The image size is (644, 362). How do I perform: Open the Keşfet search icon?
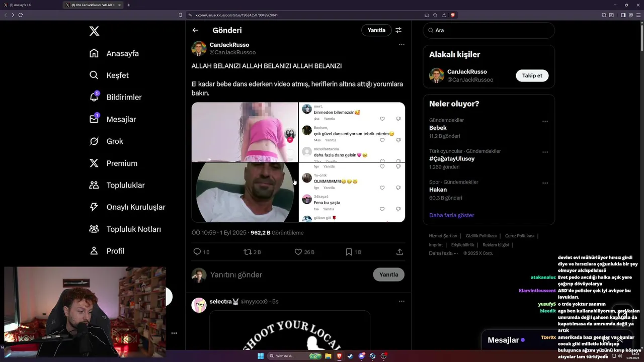pos(94,75)
